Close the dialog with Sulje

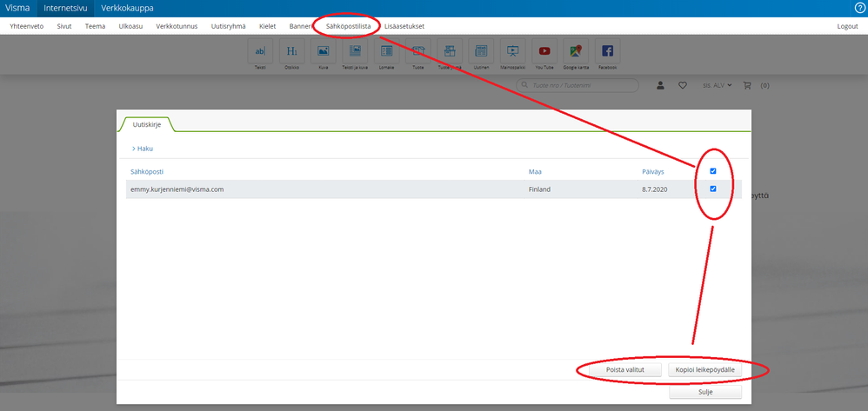click(704, 392)
